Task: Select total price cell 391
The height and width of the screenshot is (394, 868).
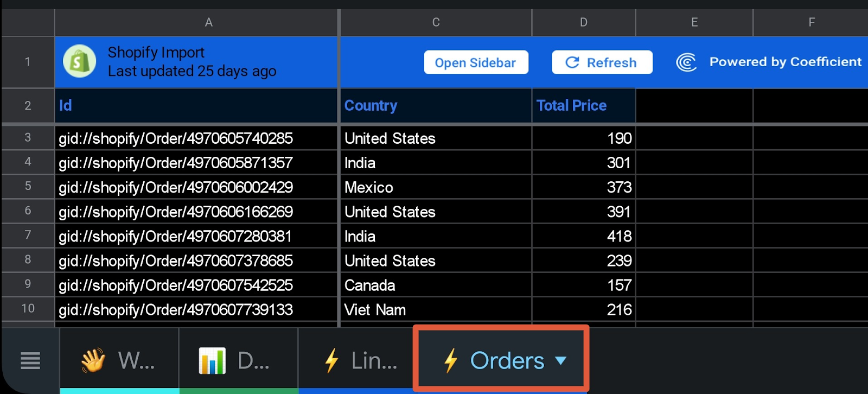Action: (584, 211)
